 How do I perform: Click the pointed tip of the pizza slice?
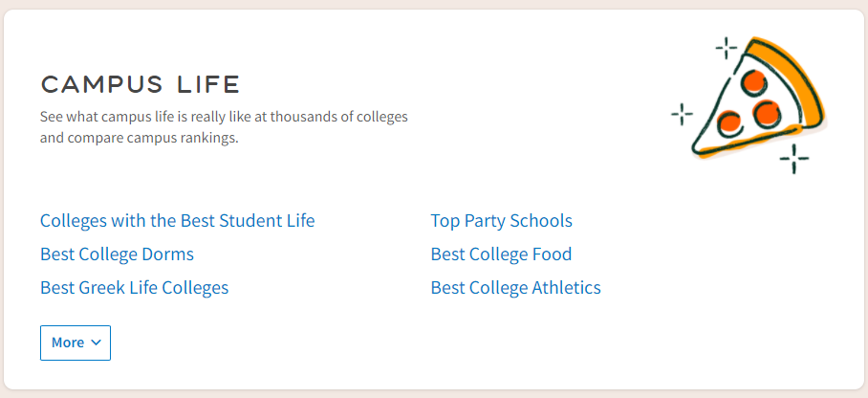pyautogui.click(x=695, y=148)
